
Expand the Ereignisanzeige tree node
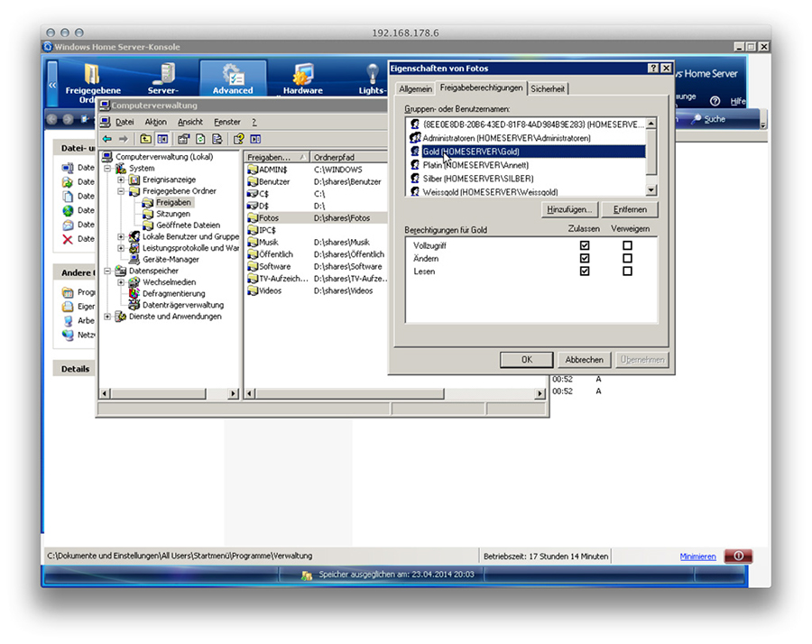pos(121,179)
